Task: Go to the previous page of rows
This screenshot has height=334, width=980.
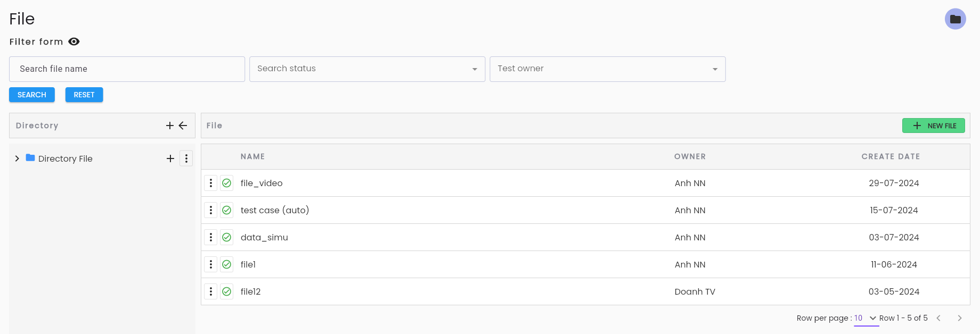Action: (x=938, y=318)
